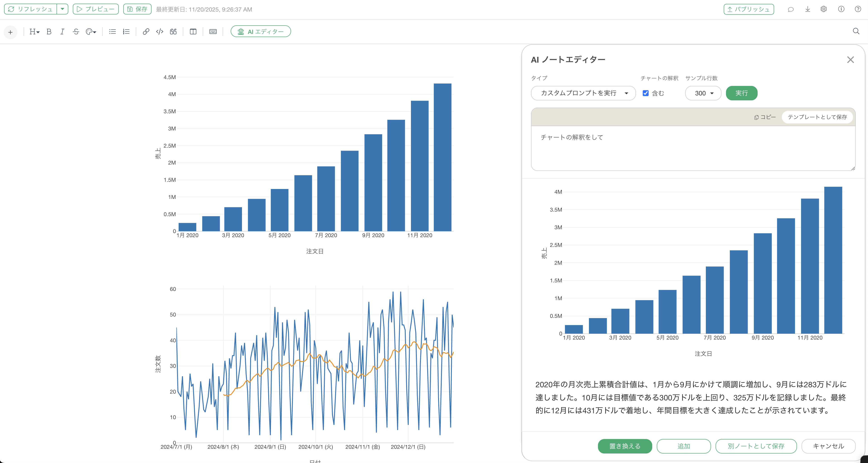Image resolution: width=868 pixels, height=463 pixels.
Task: Open the comments icon
Action: 791,9
